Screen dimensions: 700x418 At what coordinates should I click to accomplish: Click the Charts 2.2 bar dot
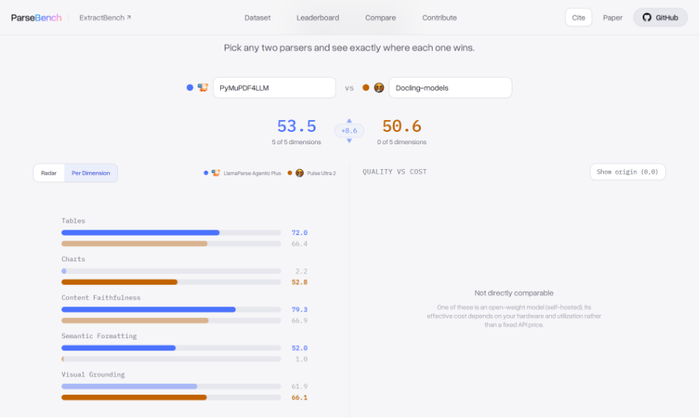tap(64, 271)
